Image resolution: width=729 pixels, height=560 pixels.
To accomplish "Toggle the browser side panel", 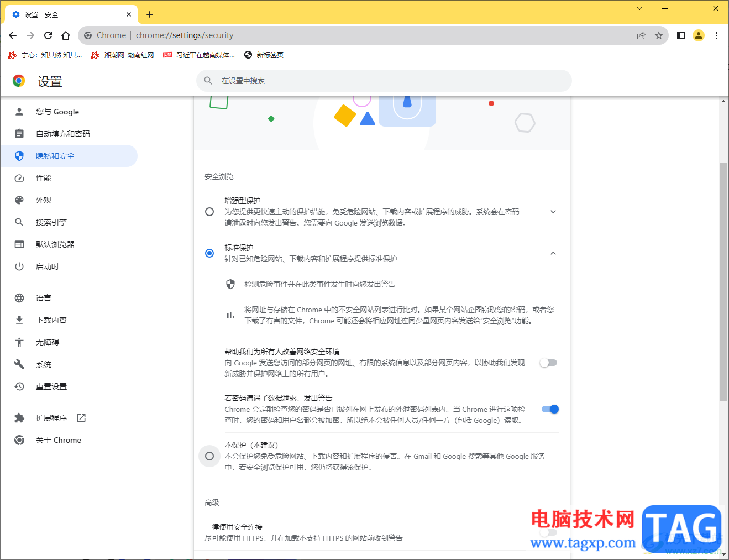I will coord(681,35).
